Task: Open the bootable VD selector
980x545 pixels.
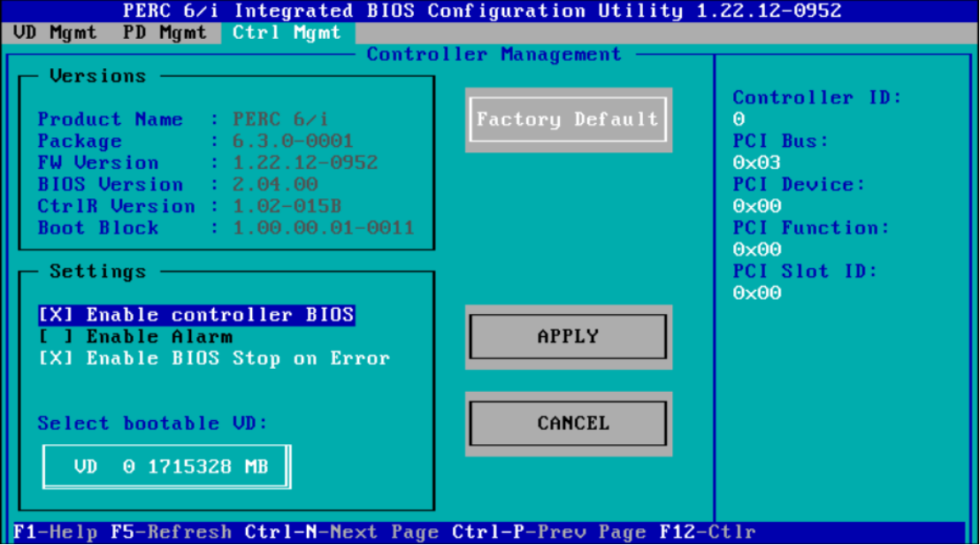Action: [167, 467]
